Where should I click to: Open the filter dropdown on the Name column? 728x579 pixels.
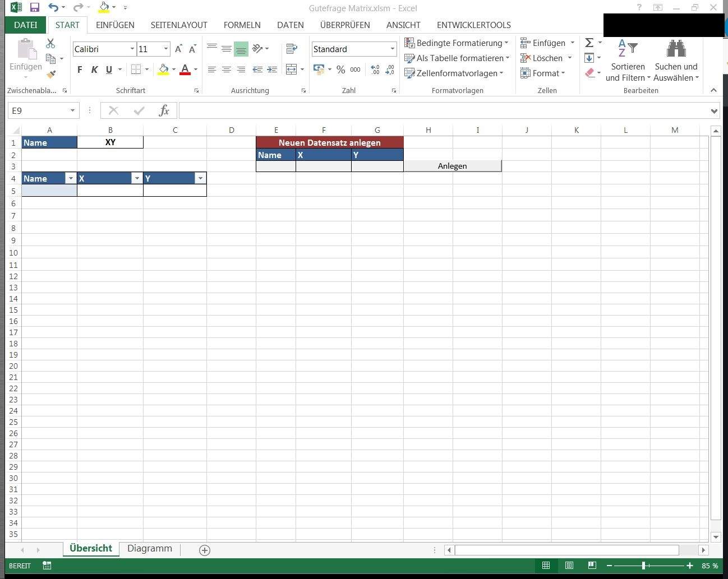(x=71, y=178)
